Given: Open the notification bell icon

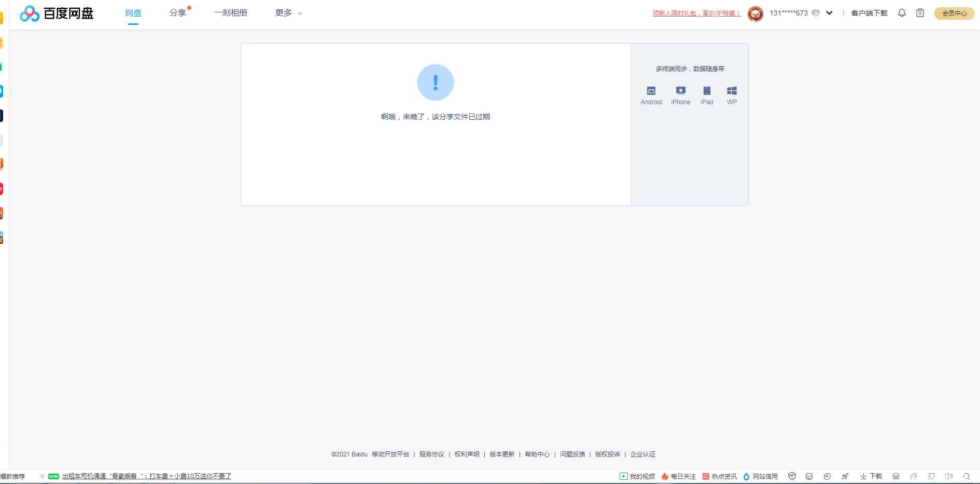Looking at the screenshot, I should 902,13.
